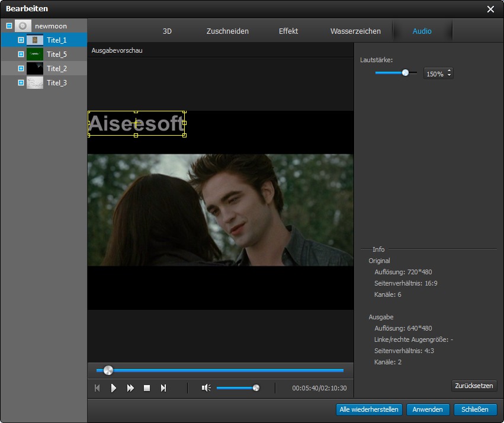Click the Kanäle: 6 text
This screenshot has height=423, width=504.
click(388, 294)
